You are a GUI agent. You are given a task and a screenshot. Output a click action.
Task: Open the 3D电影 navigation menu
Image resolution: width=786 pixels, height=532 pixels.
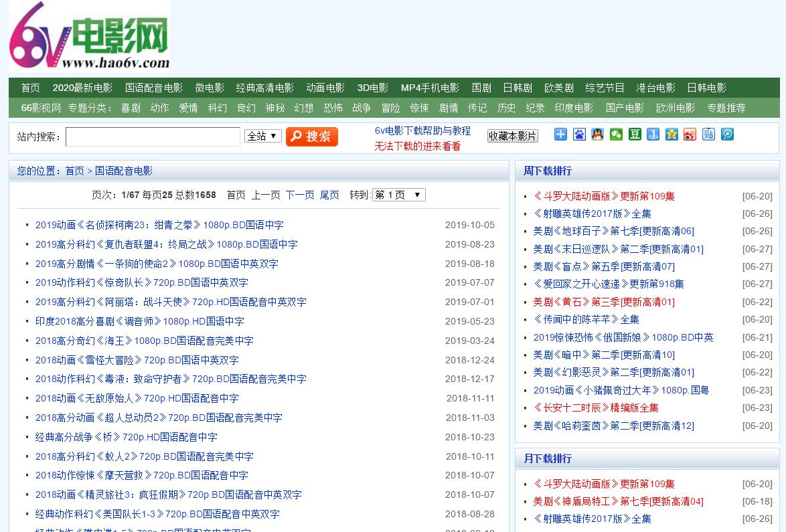click(x=372, y=87)
